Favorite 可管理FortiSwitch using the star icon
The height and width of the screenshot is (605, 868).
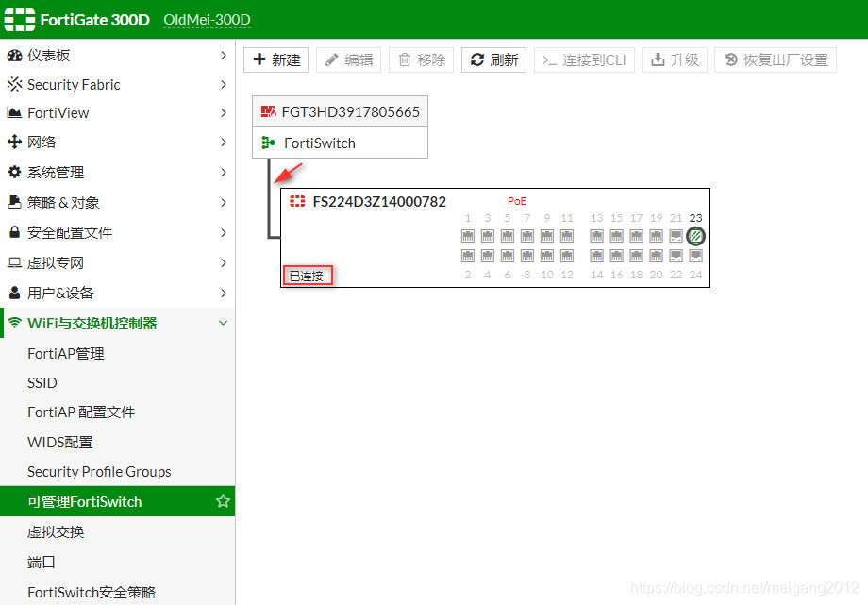pyautogui.click(x=223, y=501)
